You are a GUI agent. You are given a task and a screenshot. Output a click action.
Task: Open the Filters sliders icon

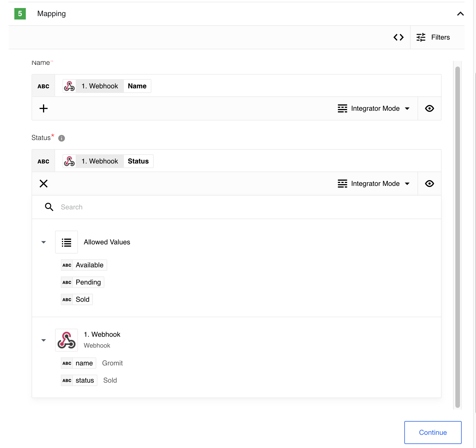click(x=421, y=37)
